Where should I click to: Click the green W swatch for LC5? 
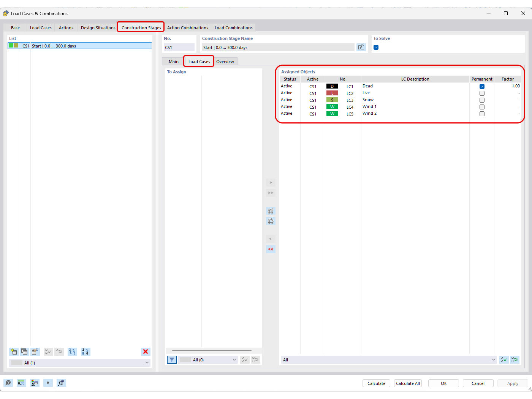(332, 114)
